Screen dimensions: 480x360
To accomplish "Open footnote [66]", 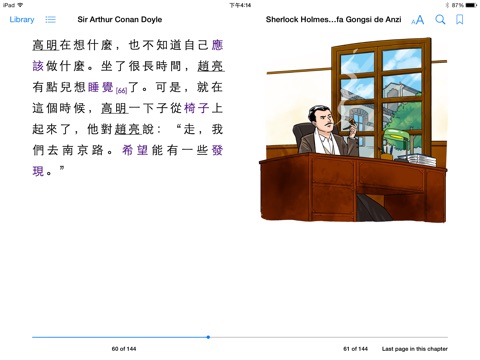I will (121, 90).
